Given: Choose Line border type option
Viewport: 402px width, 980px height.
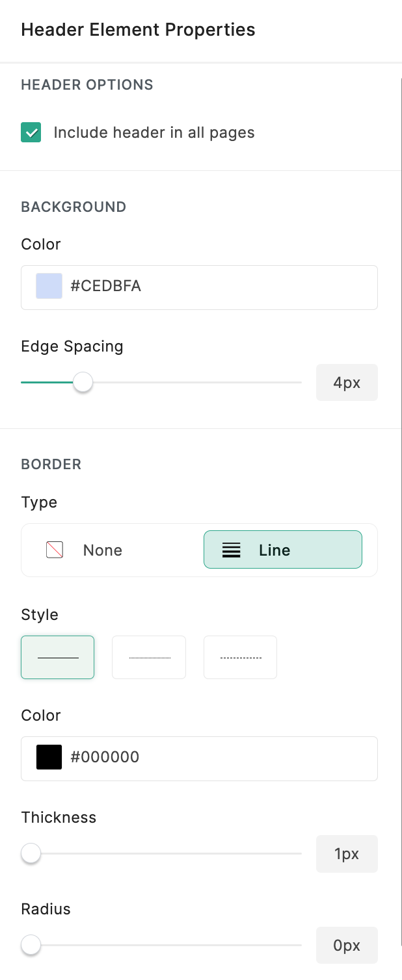Looking at the screenshot, I should [x=283, y=550].
